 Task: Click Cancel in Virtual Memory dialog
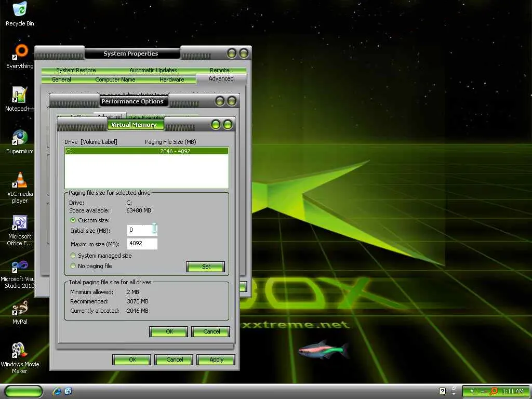coord(211,331)
